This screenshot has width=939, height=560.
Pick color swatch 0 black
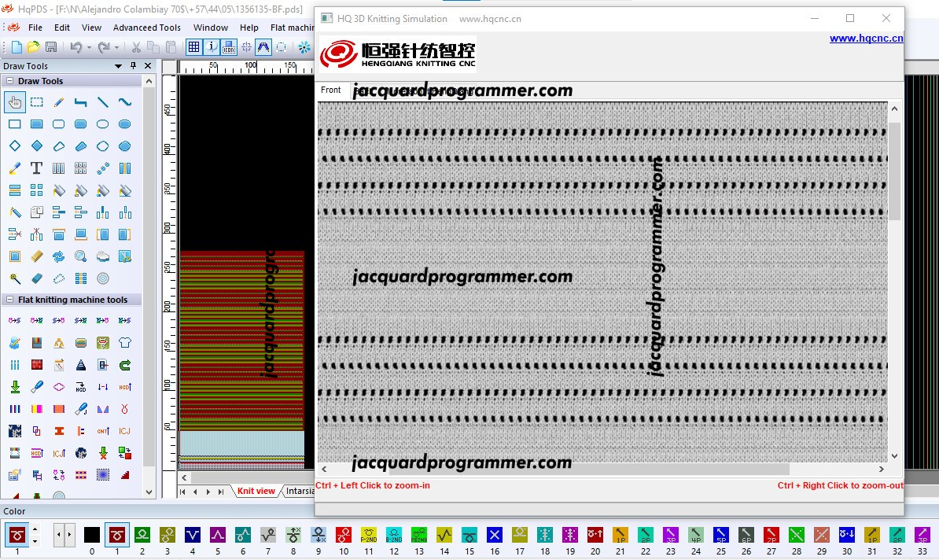(x=92, y=534)
